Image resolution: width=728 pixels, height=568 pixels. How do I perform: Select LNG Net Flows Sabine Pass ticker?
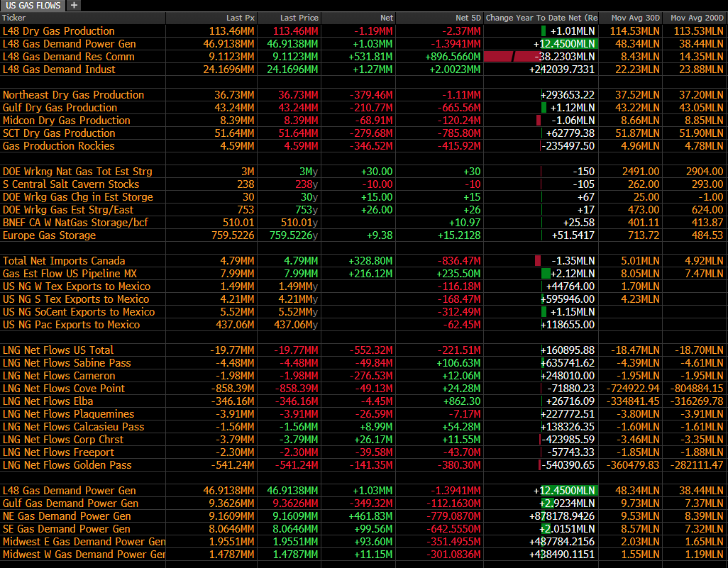coord(67,363)
